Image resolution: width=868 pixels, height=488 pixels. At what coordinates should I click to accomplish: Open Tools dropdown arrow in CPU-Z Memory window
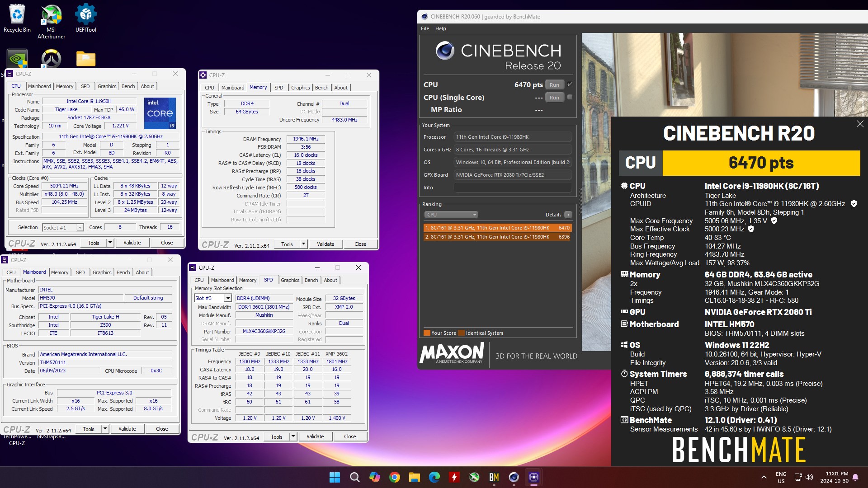[303, 244]
